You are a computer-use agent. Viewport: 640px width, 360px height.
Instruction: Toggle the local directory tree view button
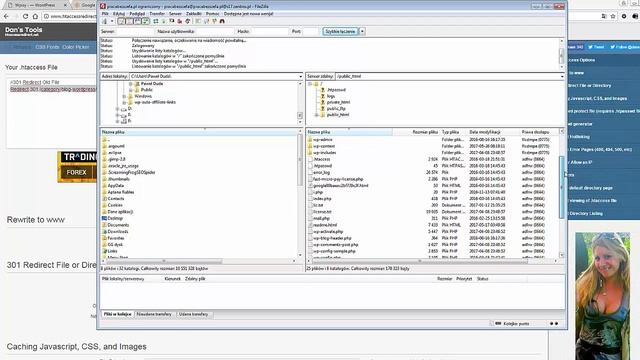(x=129, y=21)
